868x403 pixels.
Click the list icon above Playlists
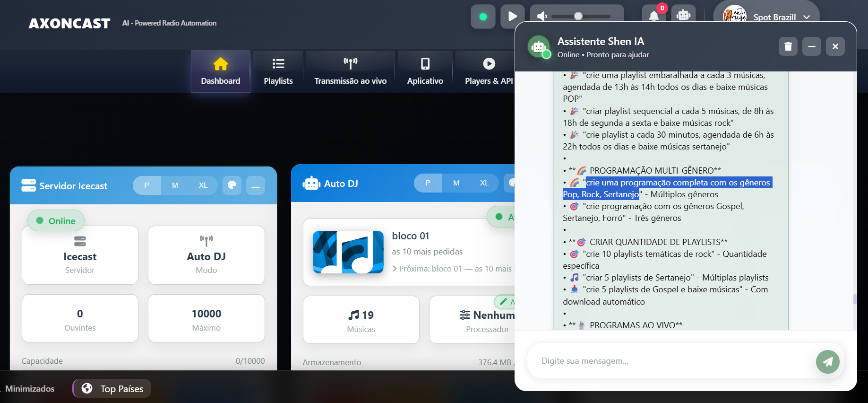[x=278, y=63]
